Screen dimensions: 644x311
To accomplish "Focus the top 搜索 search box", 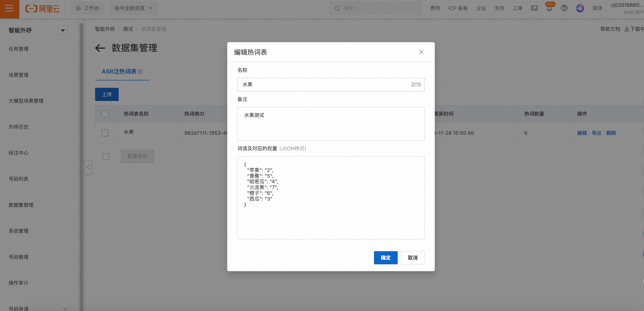I will point(375,8).
